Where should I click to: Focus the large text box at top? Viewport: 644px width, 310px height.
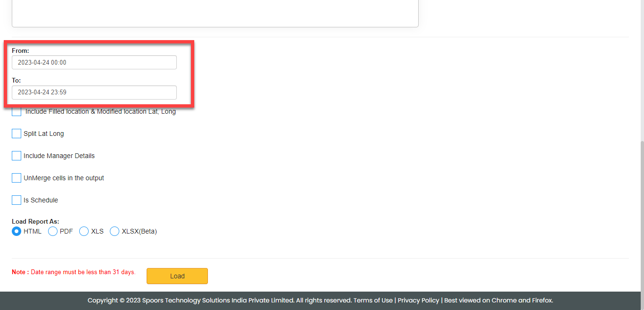coord(215,13)
